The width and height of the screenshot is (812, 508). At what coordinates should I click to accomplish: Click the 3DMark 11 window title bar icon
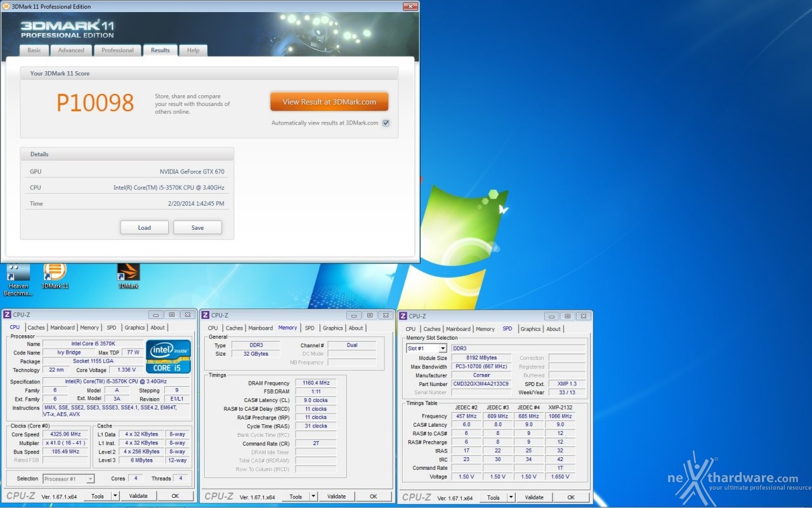click(6, 6)
